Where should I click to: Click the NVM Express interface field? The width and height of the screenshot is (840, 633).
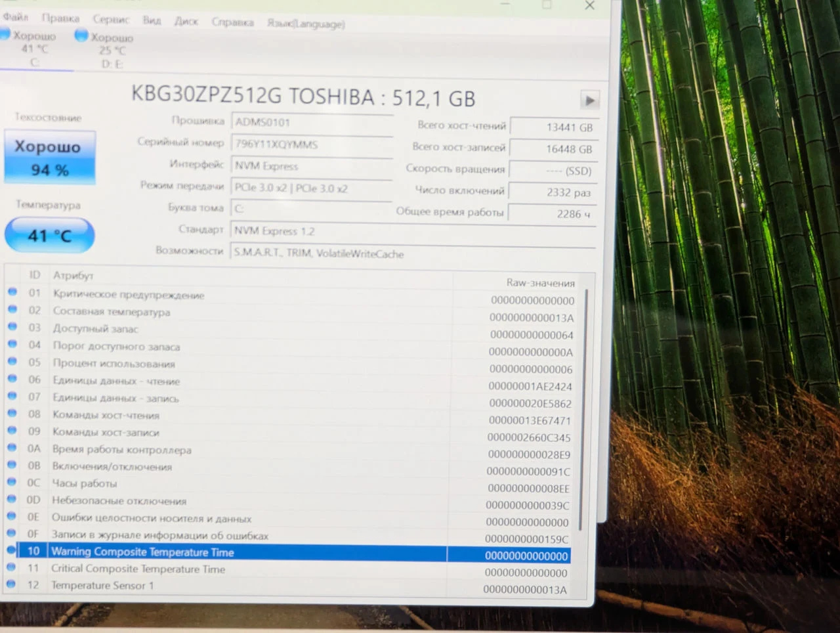[312, 166]
